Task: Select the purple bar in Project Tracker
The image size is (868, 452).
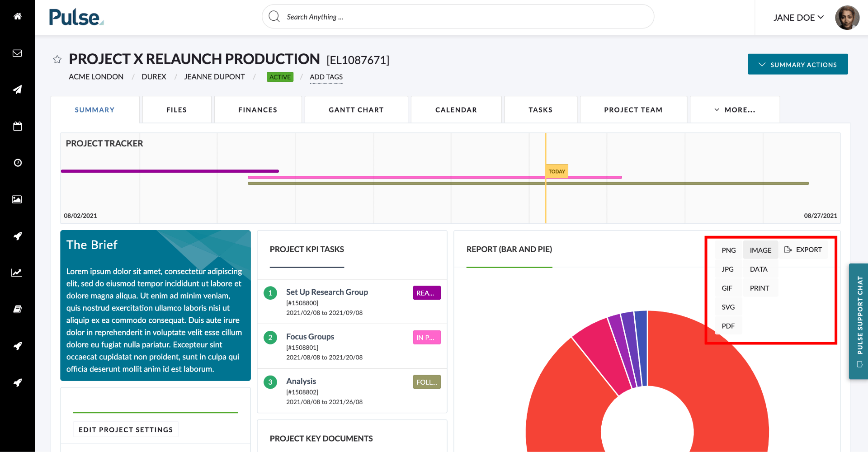Action: [170, 171]
